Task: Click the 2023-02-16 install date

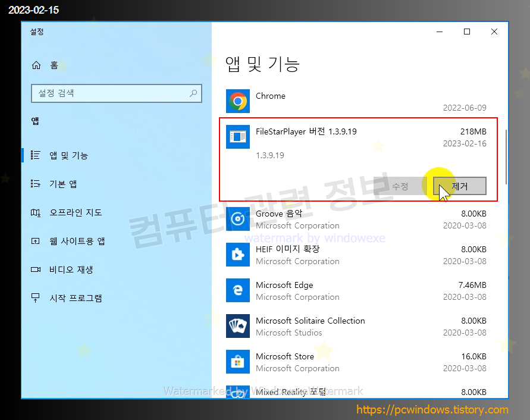Action: [x=465, y=143]
